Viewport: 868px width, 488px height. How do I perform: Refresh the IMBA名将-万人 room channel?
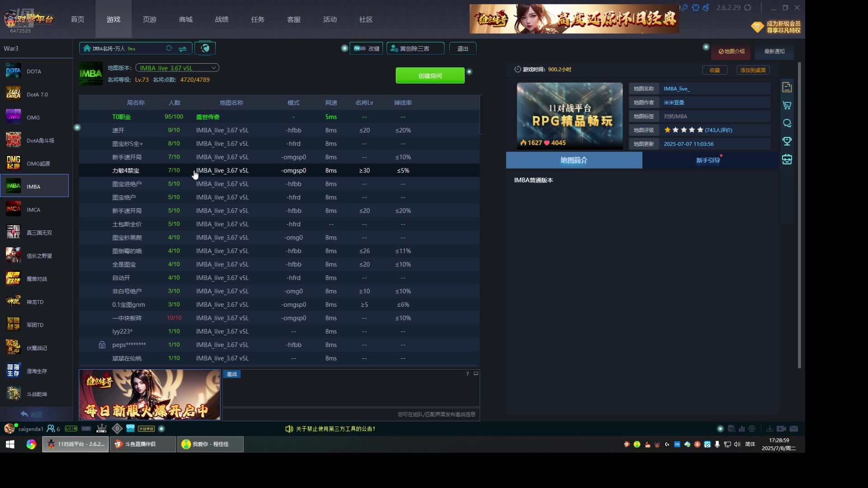(x=169, y=48)
